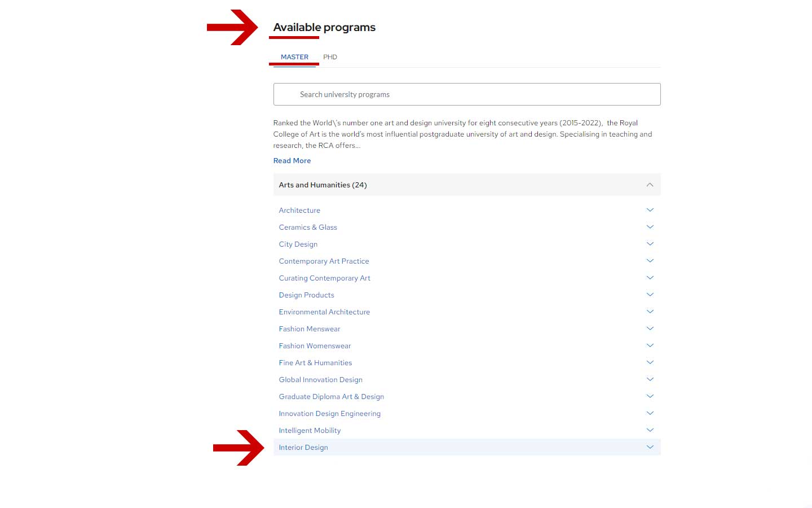The width and height of the screenshot is (812, 508).
Task: Collapse the Arts and Humanities section
Action: [650, 185]
